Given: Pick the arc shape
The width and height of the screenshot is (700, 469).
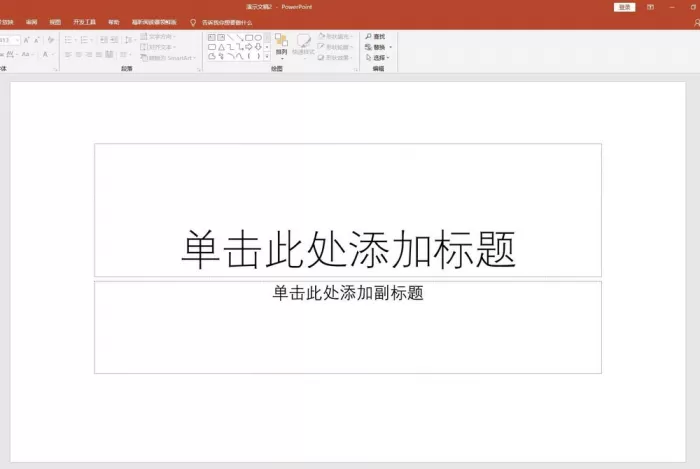Looking at the screenshot, I should (x=230, y=56).
